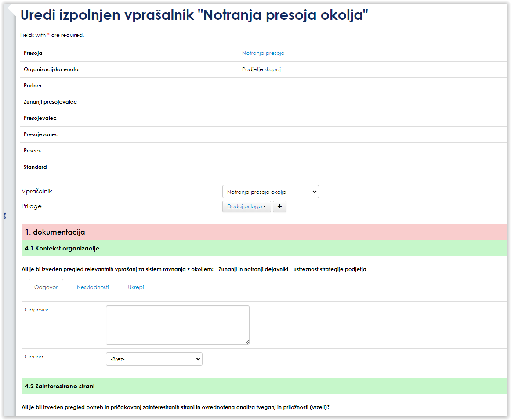Image resolution: width=511 pixels, height=420 pixels.
Task: Switch to the Neskladnosti tab
Action: pos(93,287)
